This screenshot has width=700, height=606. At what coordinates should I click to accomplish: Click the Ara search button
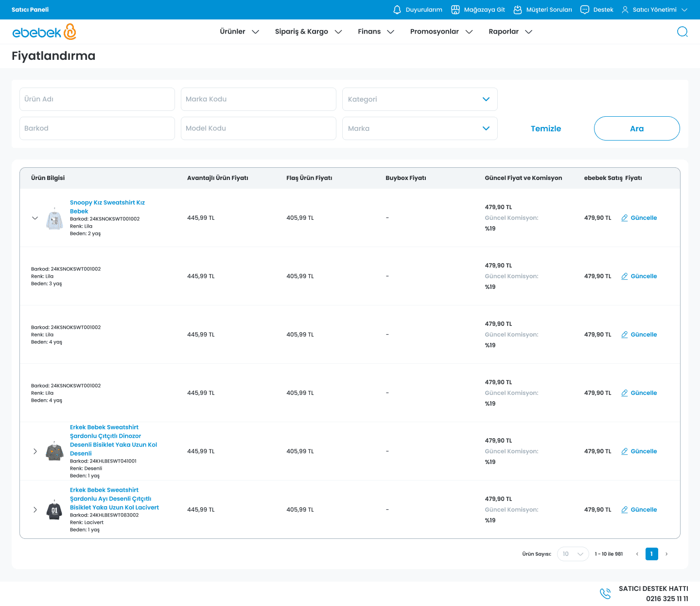[637, 128]
